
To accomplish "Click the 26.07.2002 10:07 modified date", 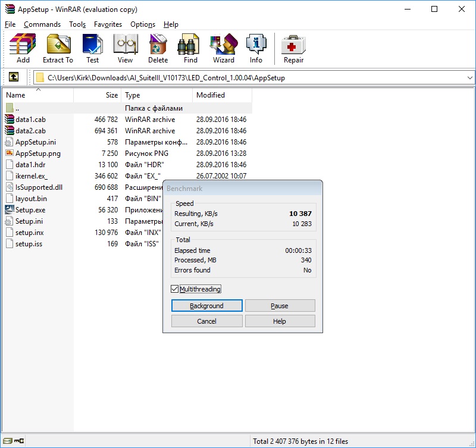I will 221,176.
